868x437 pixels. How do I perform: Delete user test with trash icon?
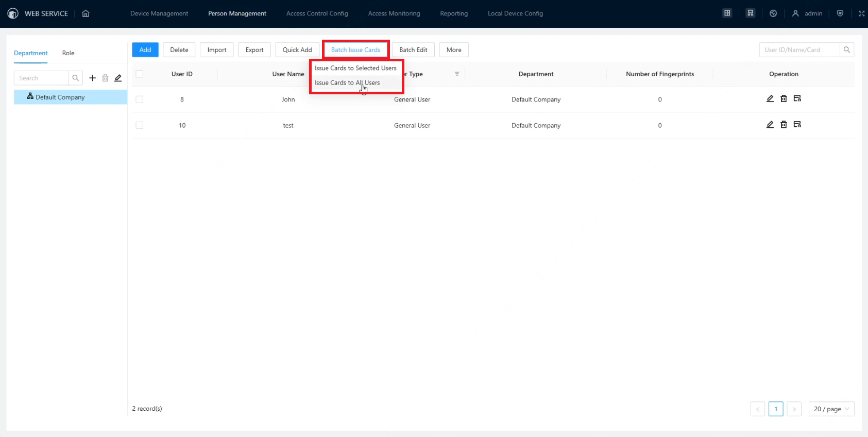(x=784, y=124)
